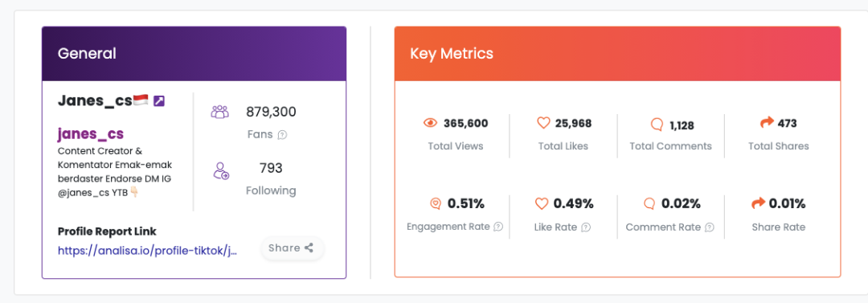Click the Engagement Rate icon
The width and height of the screenshot is (868, 303).
click(x=436, y=204)
